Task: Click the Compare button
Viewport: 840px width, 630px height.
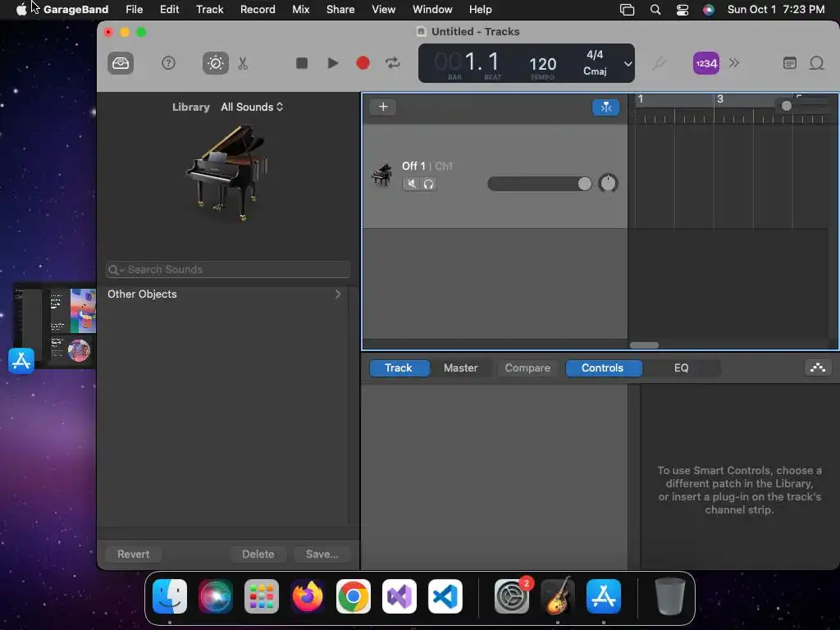Action: pos(527,368)
